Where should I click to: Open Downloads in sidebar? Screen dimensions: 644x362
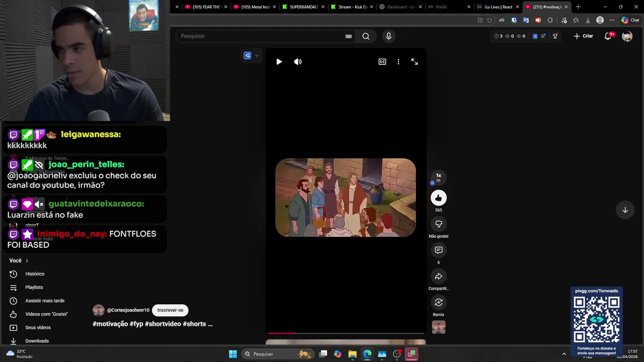[37, 341]
